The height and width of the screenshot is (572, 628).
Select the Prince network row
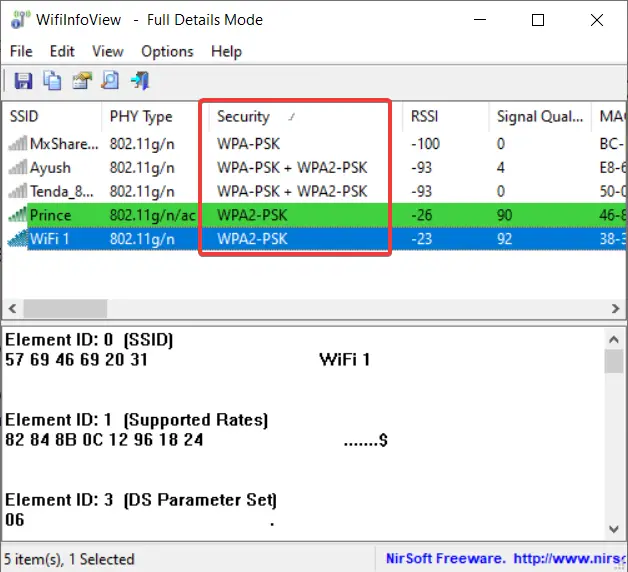click(x=315, y=215)
